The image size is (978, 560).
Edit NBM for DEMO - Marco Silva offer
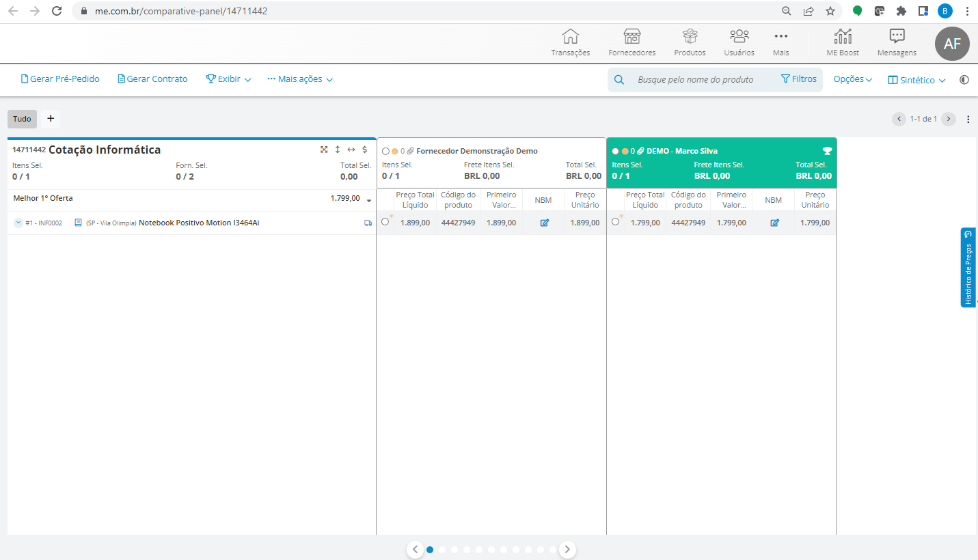774,223
